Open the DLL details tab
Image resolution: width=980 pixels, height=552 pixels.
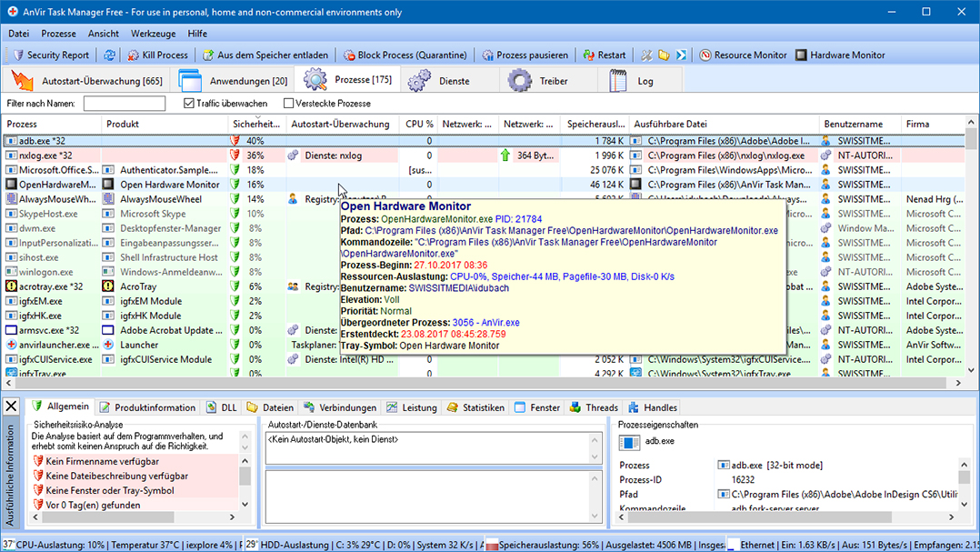(222, 407)
